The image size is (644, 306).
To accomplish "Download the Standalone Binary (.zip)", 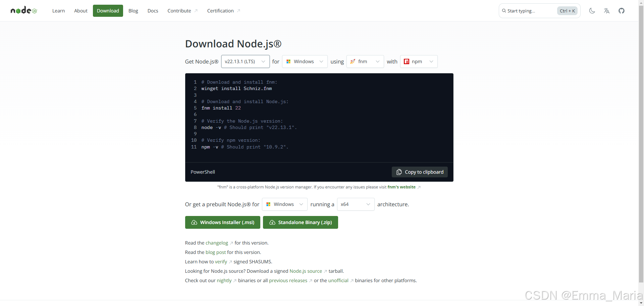I will [x=301, y=222].
